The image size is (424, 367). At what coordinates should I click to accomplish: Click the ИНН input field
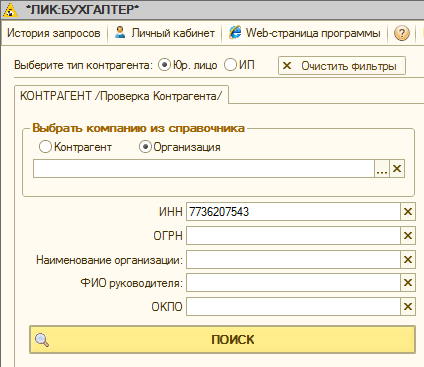[293, 212]
